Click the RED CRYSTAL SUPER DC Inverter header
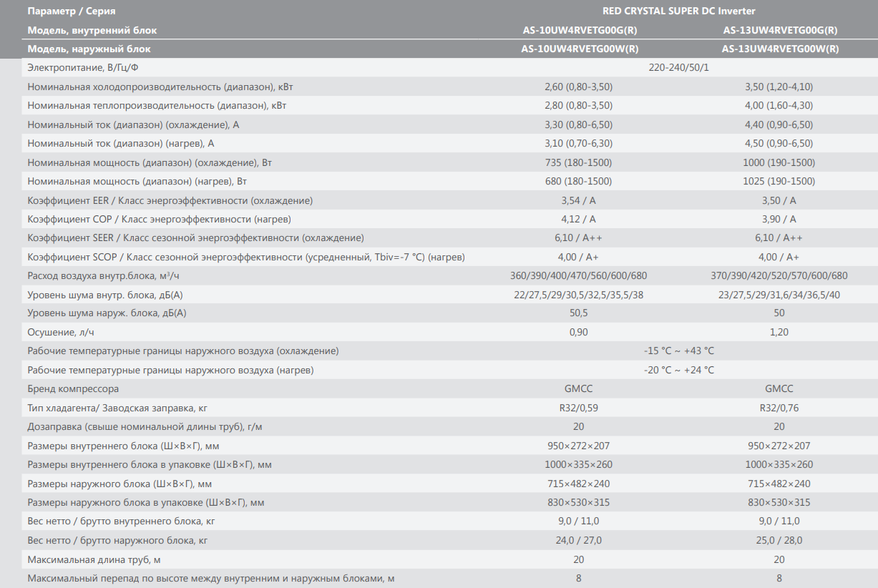Screen dimensions: 878x588 [x=678, y=11]
